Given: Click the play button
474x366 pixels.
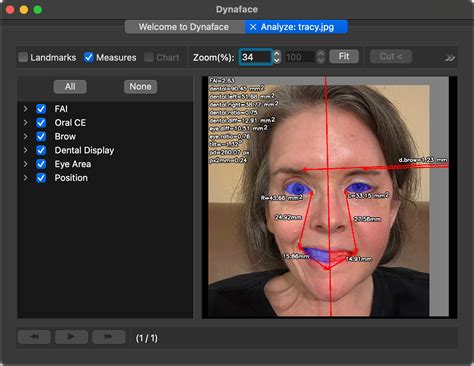Looking at the screenshot, I should (71, 337).
